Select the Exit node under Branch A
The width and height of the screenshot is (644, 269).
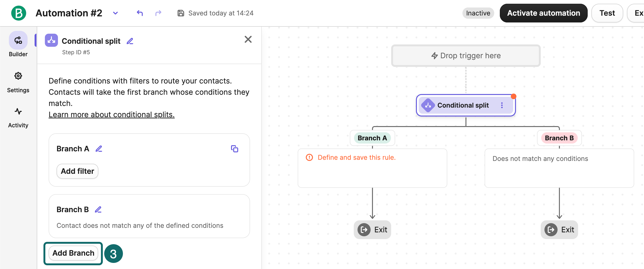tap(372, 229)
